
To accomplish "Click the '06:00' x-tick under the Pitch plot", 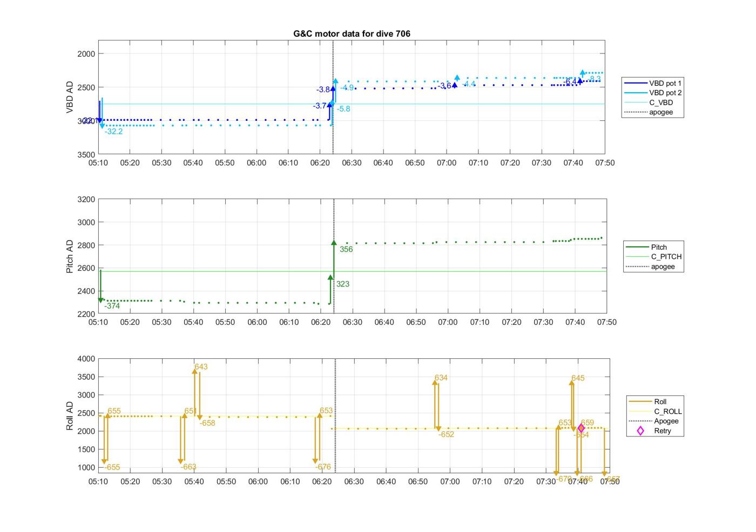I will click(257, 322).
